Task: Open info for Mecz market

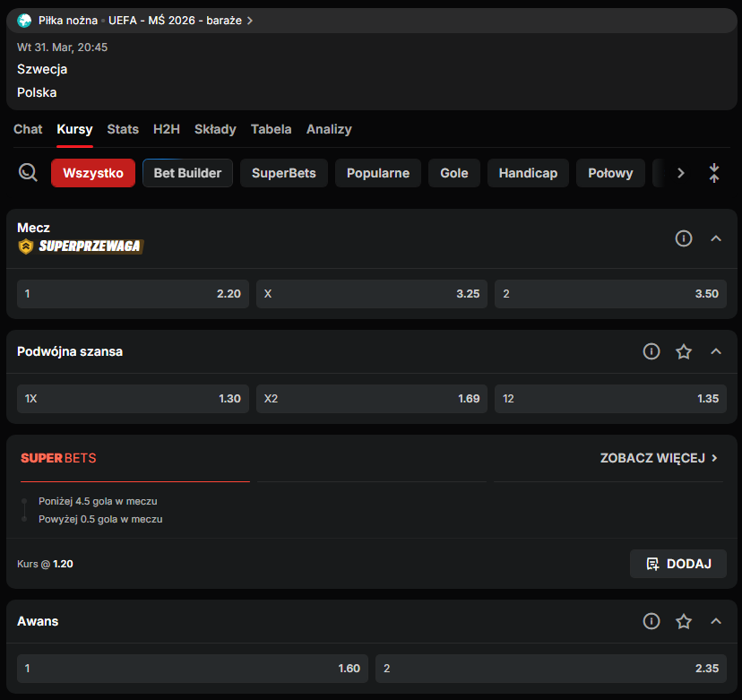Action: pos(684,238)
